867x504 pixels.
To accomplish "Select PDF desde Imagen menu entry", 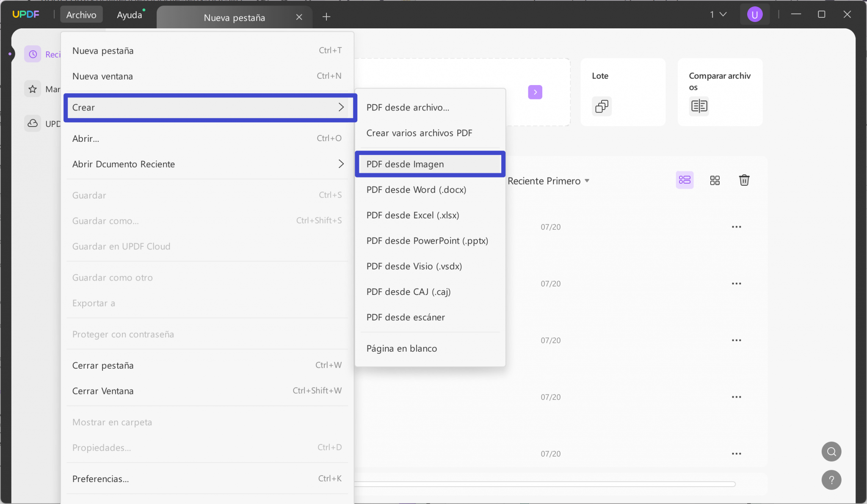I will click(x=430, y=164).
